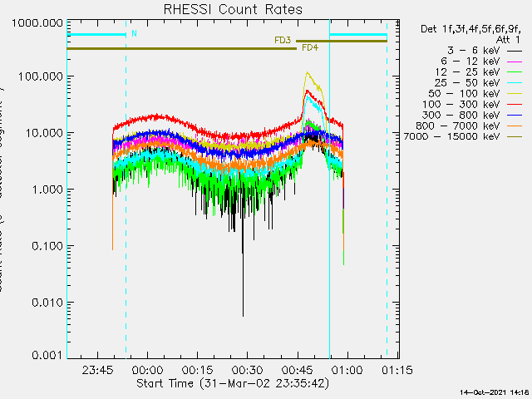Click the yellow 50 - 100 keV legend line
This screenshot has width=532, height=399.
pyautogui.click(x=515, y=94)
